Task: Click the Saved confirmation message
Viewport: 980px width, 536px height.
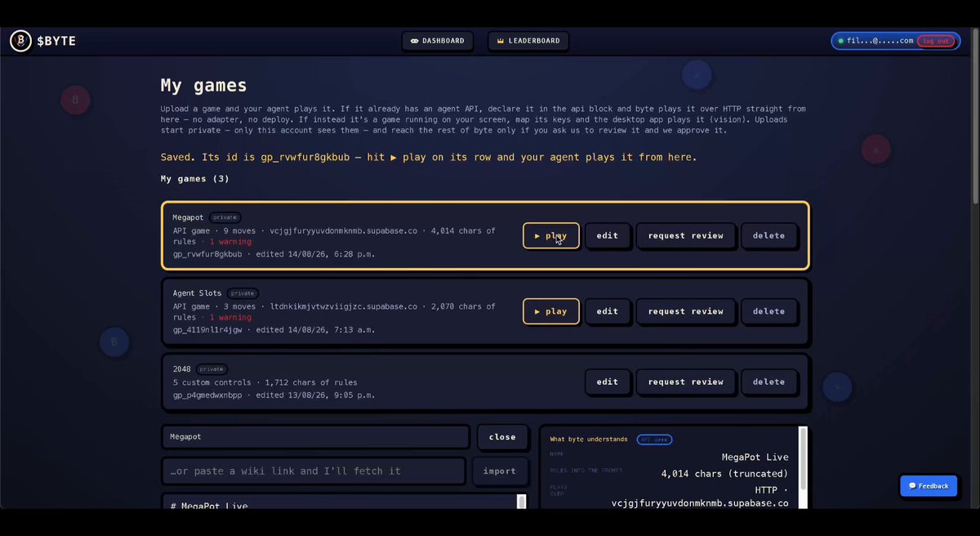Action: 429,157
